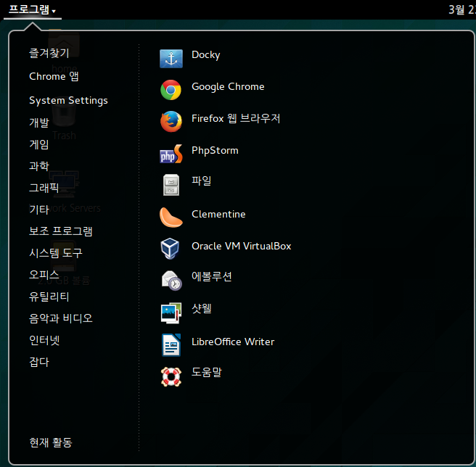Click the date text in top bar
476x467 pixels.
(462, 9)
